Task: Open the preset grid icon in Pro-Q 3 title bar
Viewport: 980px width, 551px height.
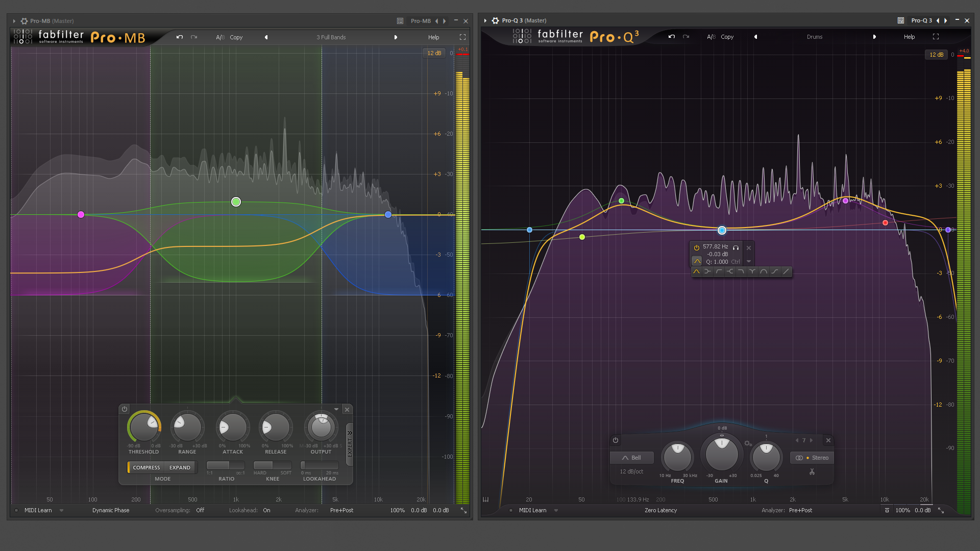Action: coord(901,20)
